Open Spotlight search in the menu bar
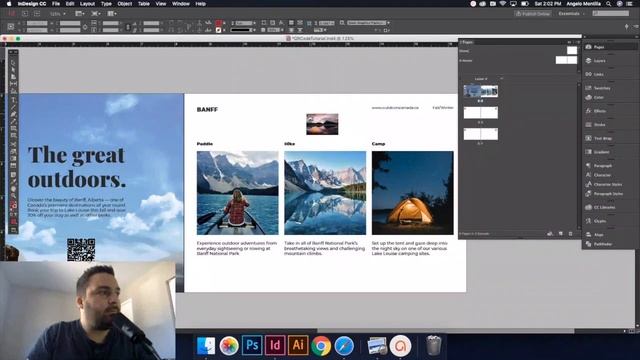 click(x=608, y=4)
